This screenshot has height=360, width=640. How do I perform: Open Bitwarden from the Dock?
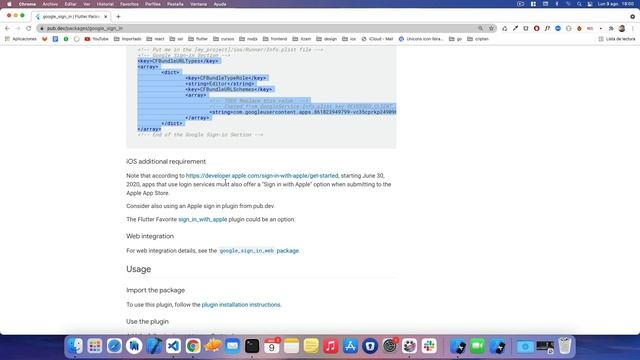click(370, 346)
